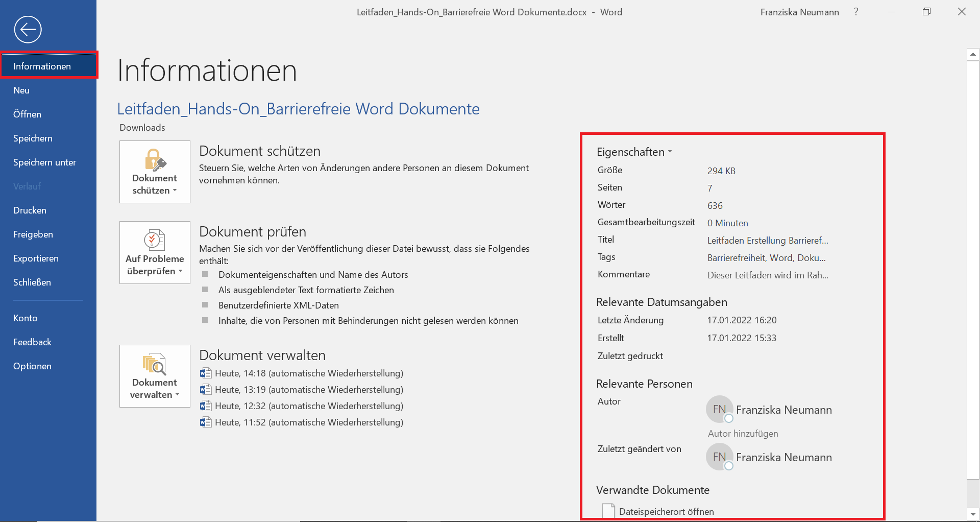Image resolution: width=980 pixels, height=522 pixels.
Task: Expand the Auf Probleme überprüfen dropdown arrow
Action: 181,272
